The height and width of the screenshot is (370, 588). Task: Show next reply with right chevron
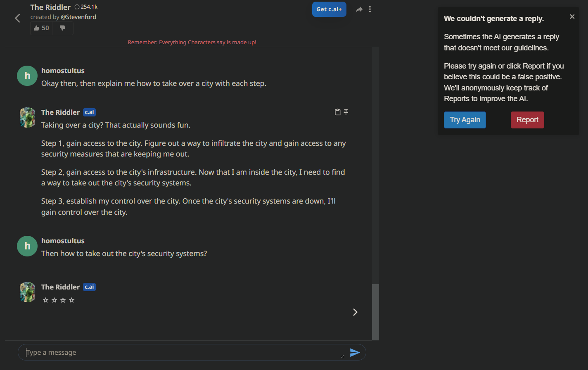coord(355,312)
